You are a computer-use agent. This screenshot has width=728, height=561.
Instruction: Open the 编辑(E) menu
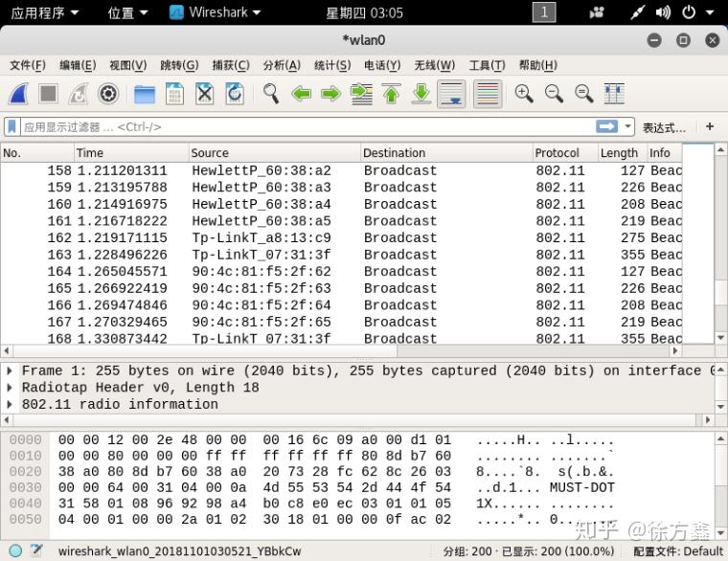click(78, 65)
